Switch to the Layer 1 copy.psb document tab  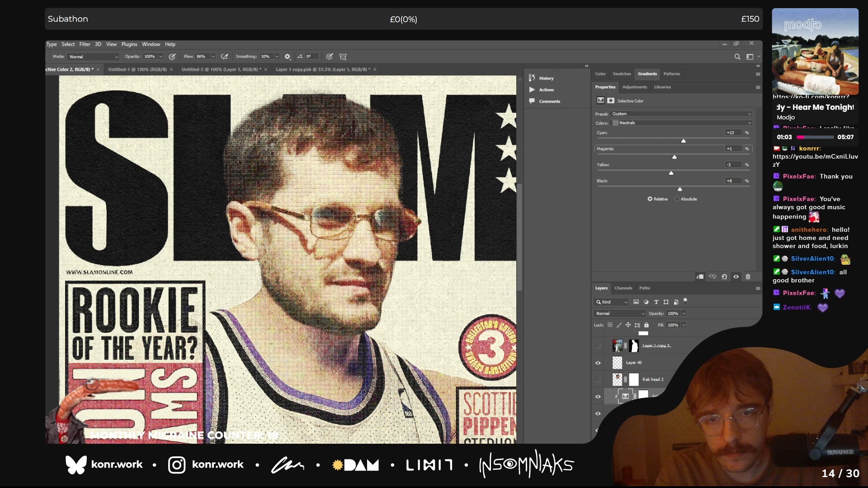click(x=323, y=70)
